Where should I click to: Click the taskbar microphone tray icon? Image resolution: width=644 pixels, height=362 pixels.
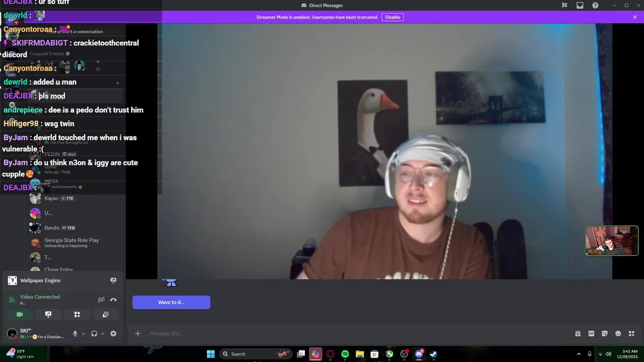(590, 354)
